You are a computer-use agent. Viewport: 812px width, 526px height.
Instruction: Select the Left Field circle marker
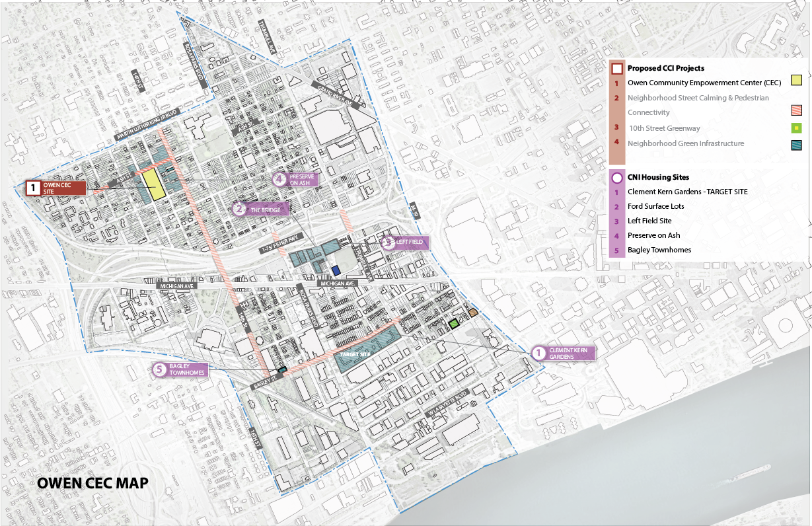point(390,243)
